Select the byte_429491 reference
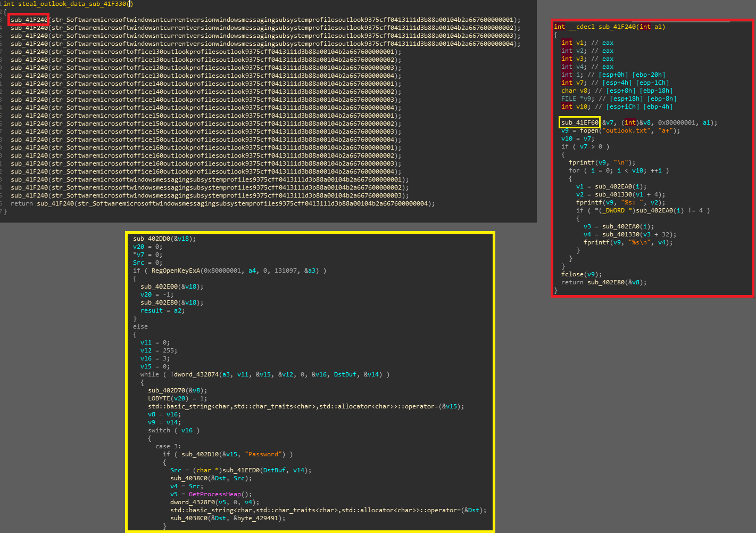This screenshot has width=756, height=533. (257, 518)
